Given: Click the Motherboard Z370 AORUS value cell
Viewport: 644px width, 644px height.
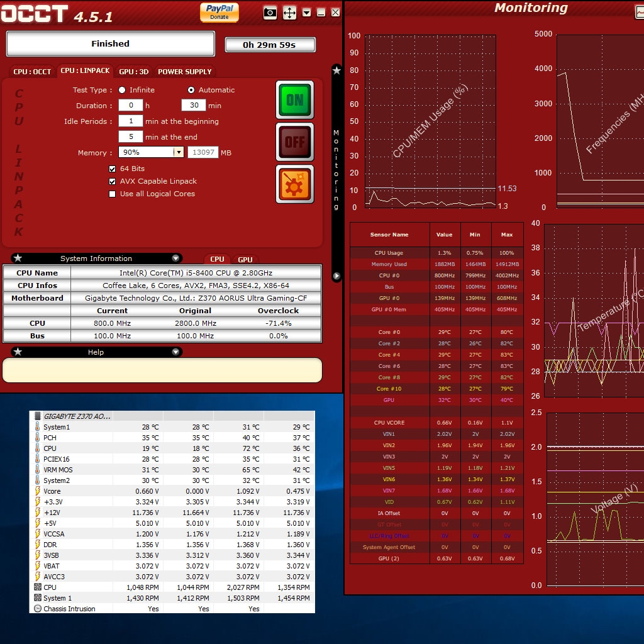Looking at the screenshot, I should tap(196, 298).
